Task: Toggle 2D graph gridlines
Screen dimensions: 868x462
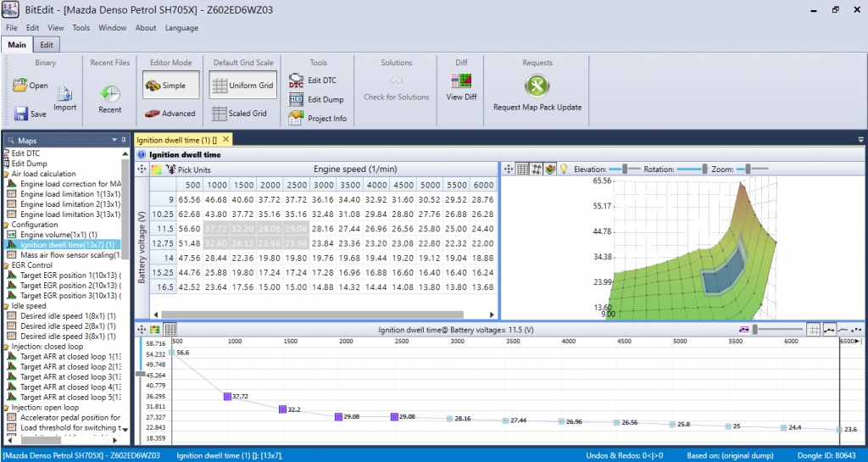Action: tap(813, 329)
